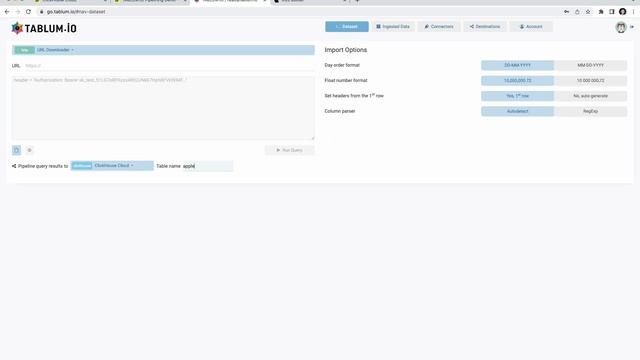Set column parser to RegExp
The image size is (640, 360).
pyautogui.click(x=591, y=111)
